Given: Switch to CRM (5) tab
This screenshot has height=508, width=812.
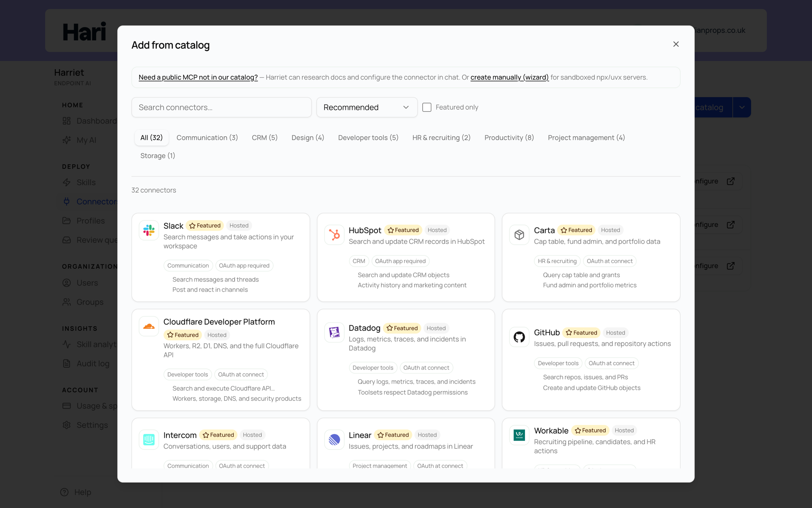Looking at the screenshot, I should [265, 138].
